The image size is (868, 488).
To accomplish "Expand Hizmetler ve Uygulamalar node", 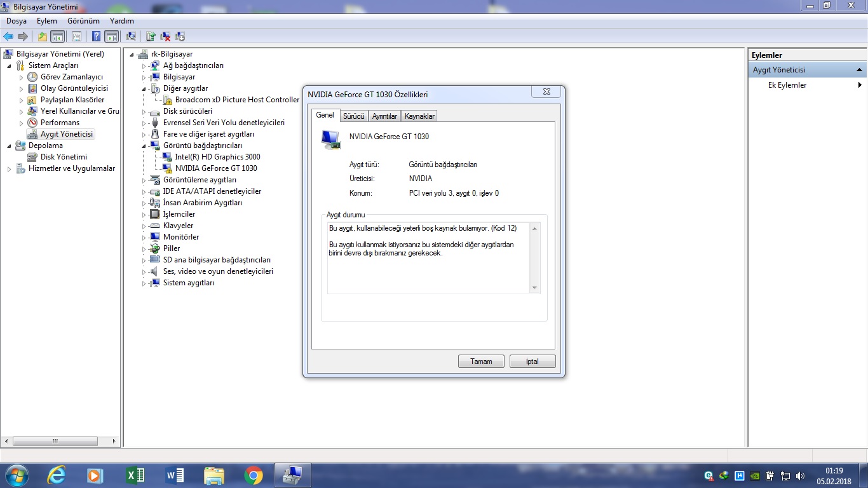I will pos(9,168).
